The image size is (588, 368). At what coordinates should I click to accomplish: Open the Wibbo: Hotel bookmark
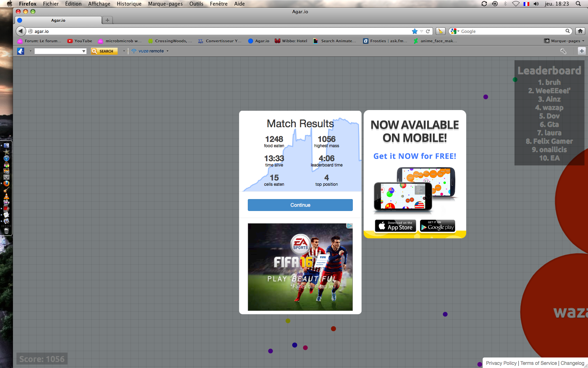click(291, 41)
